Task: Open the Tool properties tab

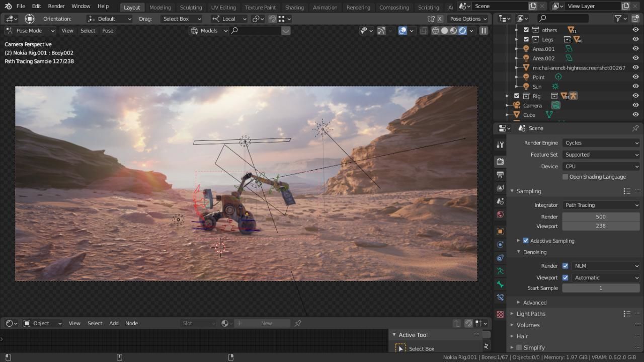Action: [x=500, y=145]
